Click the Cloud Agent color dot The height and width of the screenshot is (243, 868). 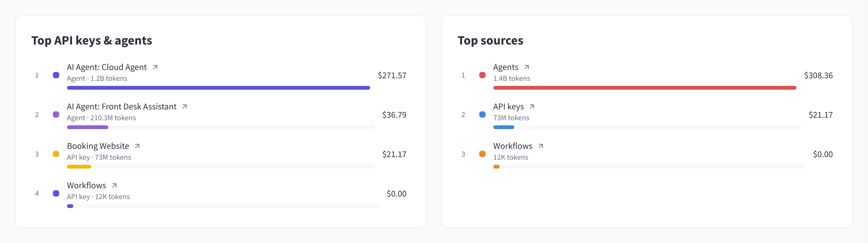(56, 75)
